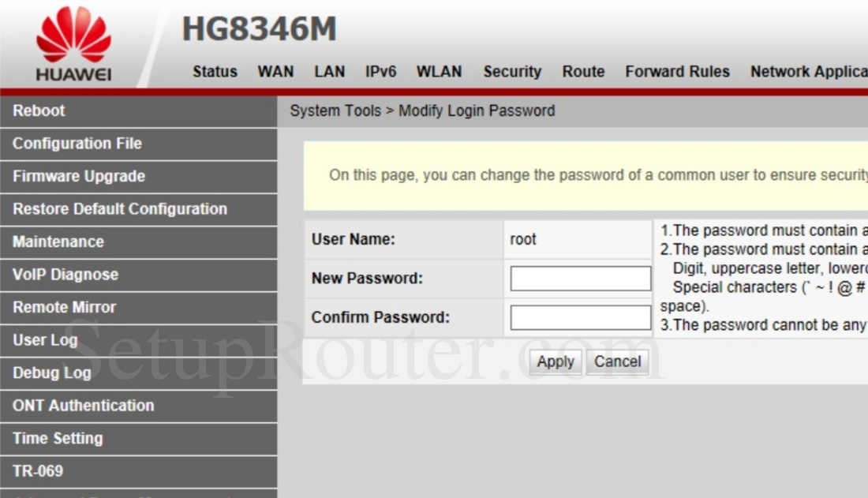Open the WLAN configuration tab
Image resolution: width=868 pixels, height=498 pixels.
tap(439, 71)
